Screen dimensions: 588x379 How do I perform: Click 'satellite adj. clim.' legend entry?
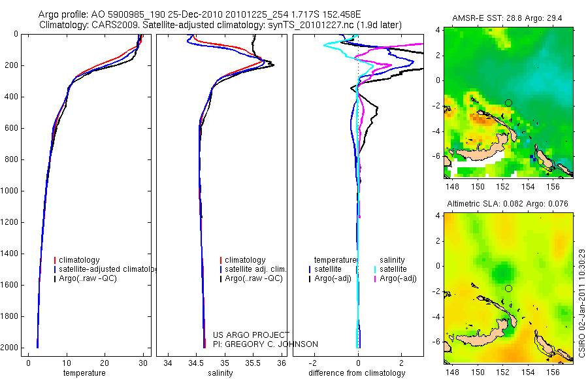(x=255, y=269)
